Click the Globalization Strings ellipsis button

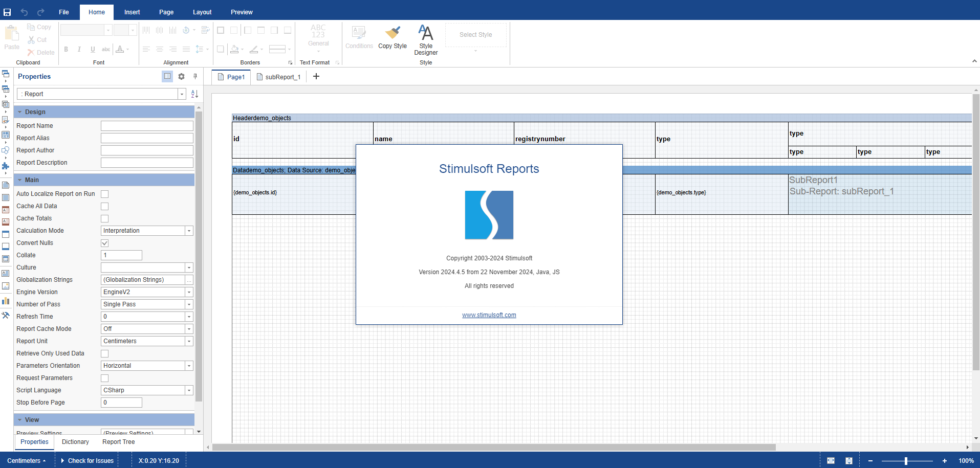(x=189, y=280)
